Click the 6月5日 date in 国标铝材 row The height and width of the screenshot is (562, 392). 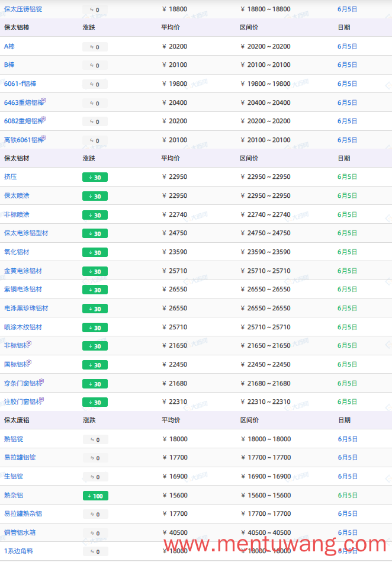click(347, 365)
